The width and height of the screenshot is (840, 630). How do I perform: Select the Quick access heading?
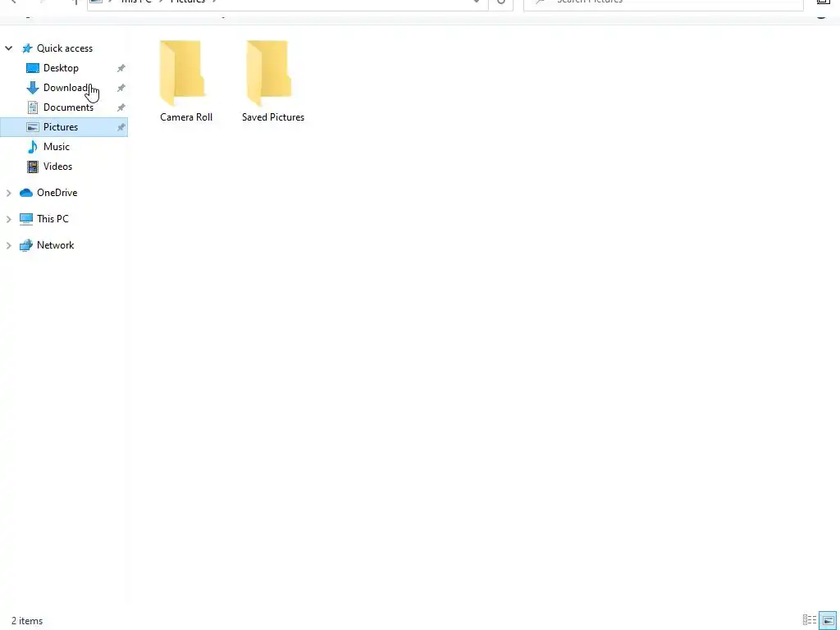(64, 48)
